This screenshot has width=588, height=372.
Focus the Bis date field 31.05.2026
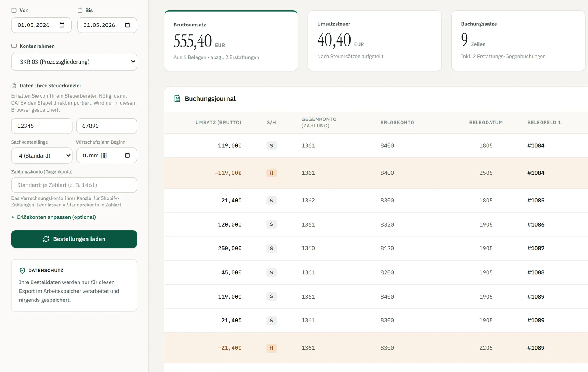coord(107,25)
